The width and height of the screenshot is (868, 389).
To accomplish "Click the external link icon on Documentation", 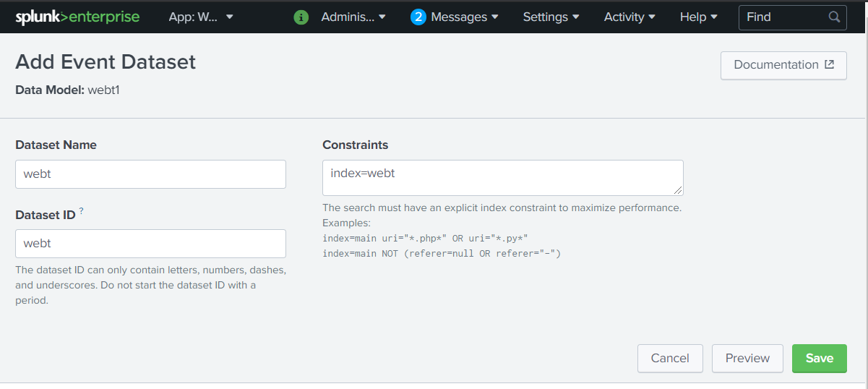I will 830,65.
